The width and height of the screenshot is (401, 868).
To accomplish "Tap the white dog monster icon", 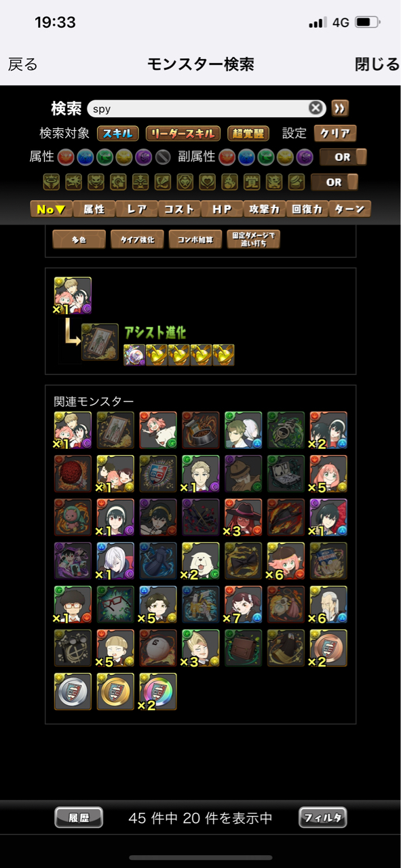I will pyautogui.click(x=201, y=561).
